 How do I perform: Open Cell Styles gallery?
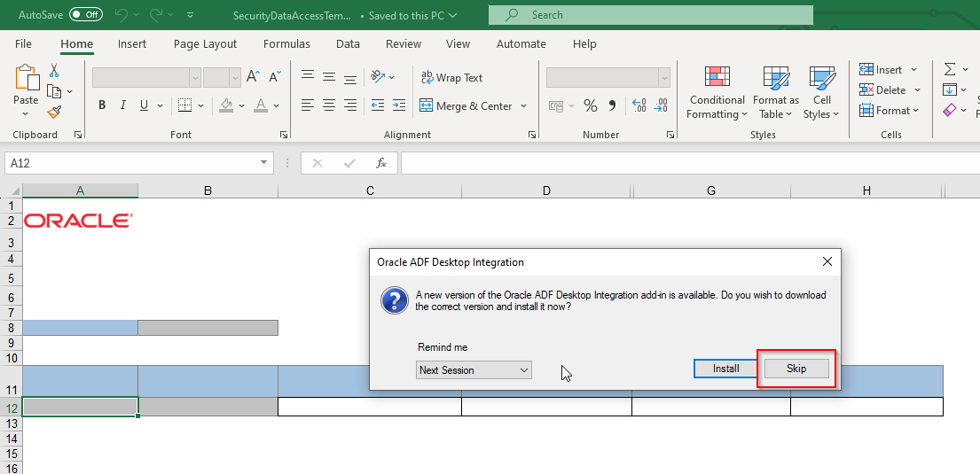pos(821,92)
